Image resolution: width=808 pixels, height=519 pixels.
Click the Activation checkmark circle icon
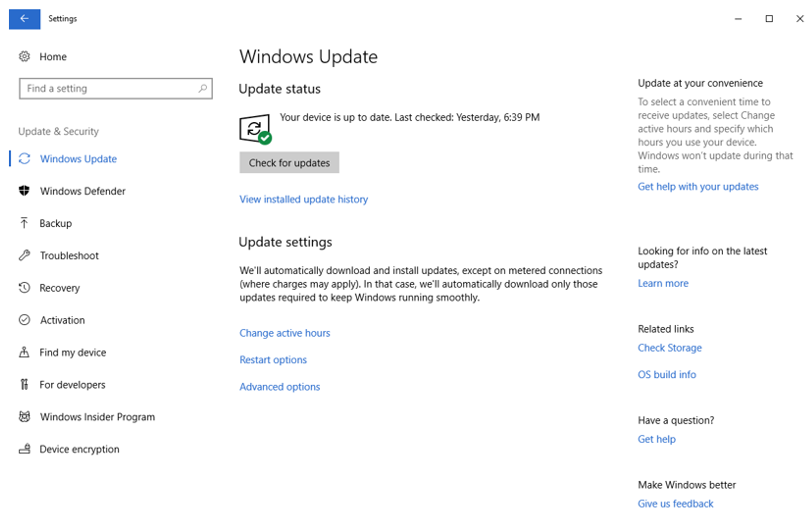click(x=25, y=320)
